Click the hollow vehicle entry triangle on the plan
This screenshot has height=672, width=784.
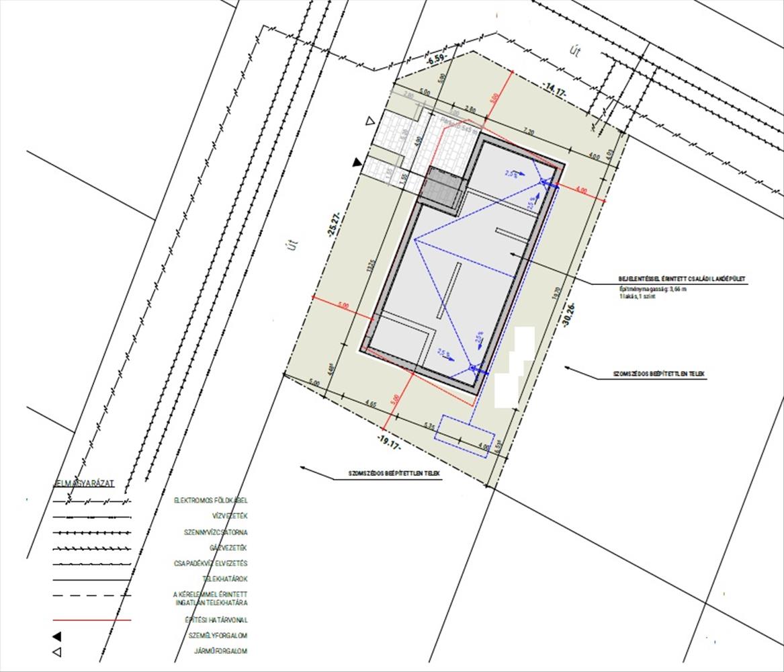tap(369, 122)
